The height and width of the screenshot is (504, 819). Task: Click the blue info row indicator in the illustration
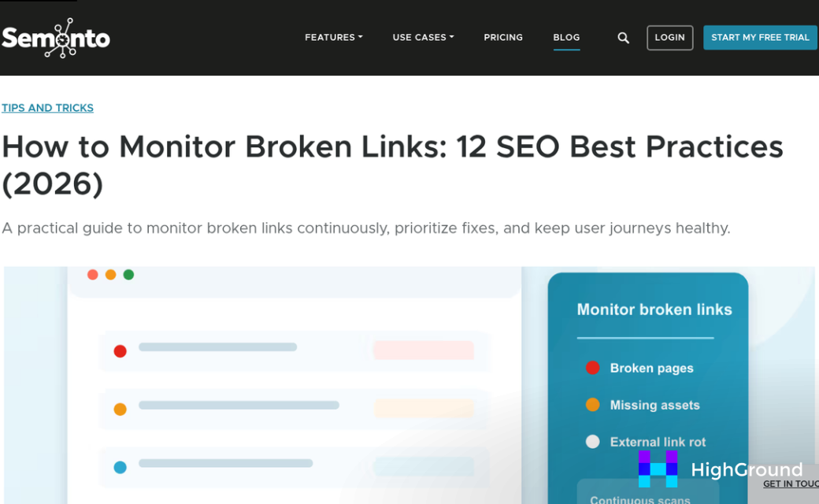120,467
